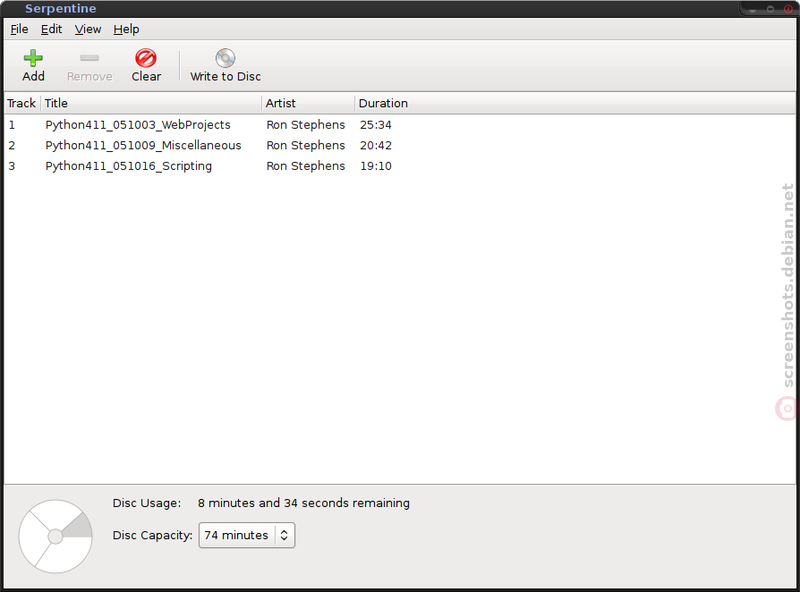This screenshot has height=592, width=800.
Task: Open the View menu
Action: [88, 30]
